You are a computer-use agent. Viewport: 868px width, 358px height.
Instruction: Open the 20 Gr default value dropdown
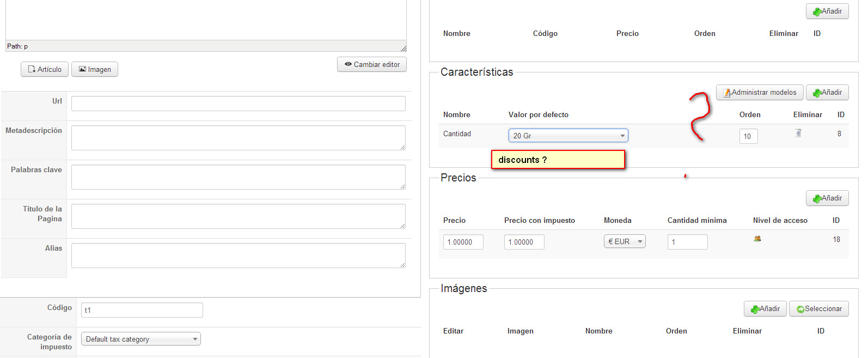568,136
